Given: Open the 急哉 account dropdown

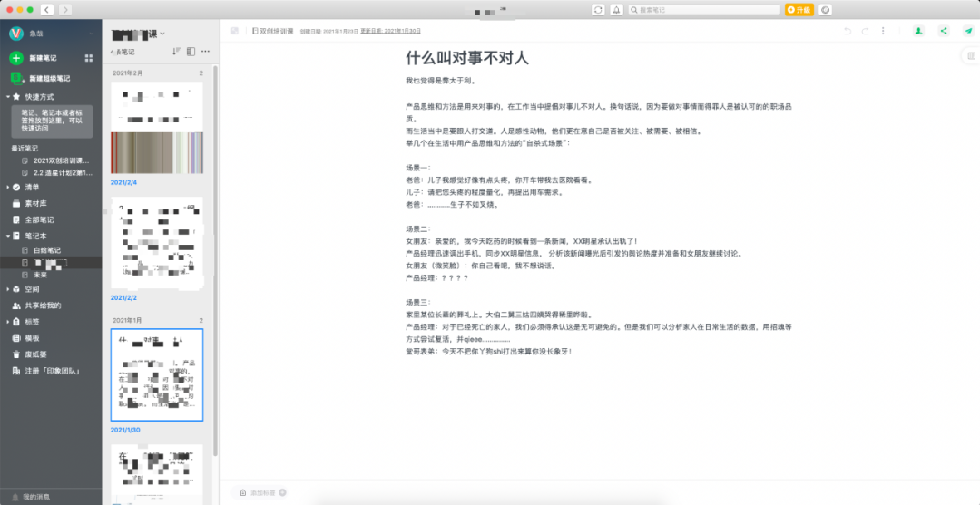Looking at the screenshot, I should click(x=91, y=34).
